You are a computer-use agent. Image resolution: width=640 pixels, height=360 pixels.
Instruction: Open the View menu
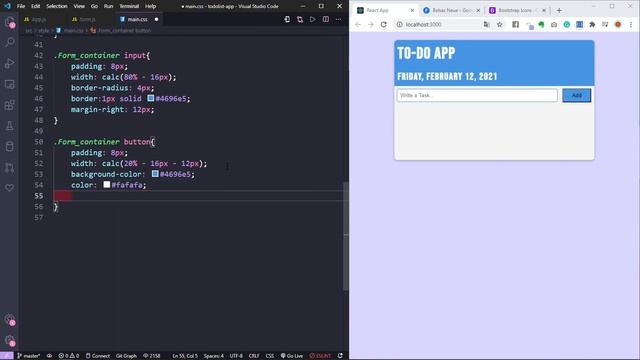tap(79, 6)
